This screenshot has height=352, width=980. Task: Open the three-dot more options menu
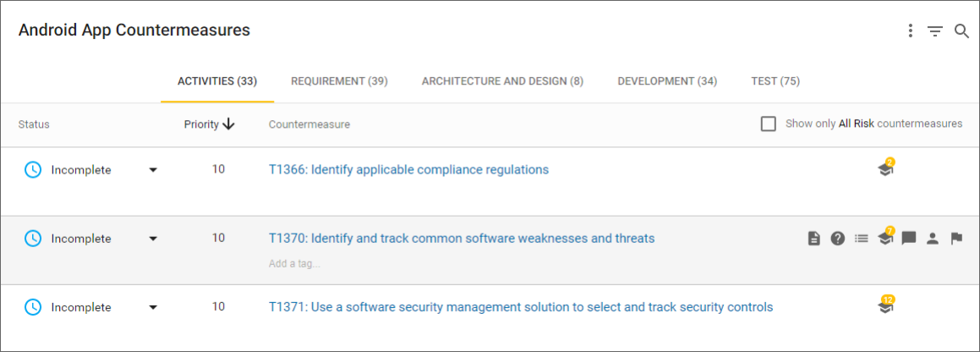(910, 31)
